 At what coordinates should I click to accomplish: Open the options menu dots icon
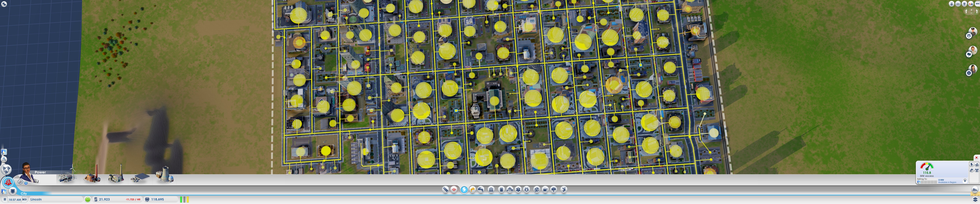(977, 4)
